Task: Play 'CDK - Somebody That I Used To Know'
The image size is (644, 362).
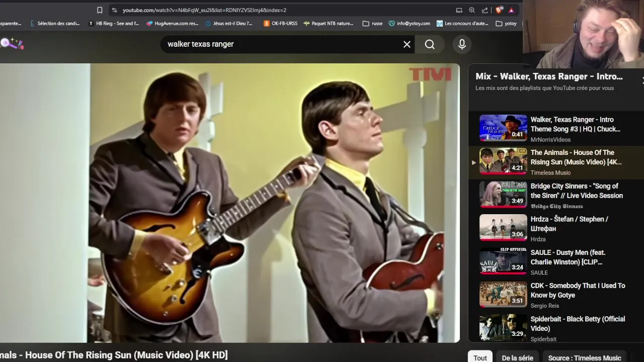Action: point(578,290)
